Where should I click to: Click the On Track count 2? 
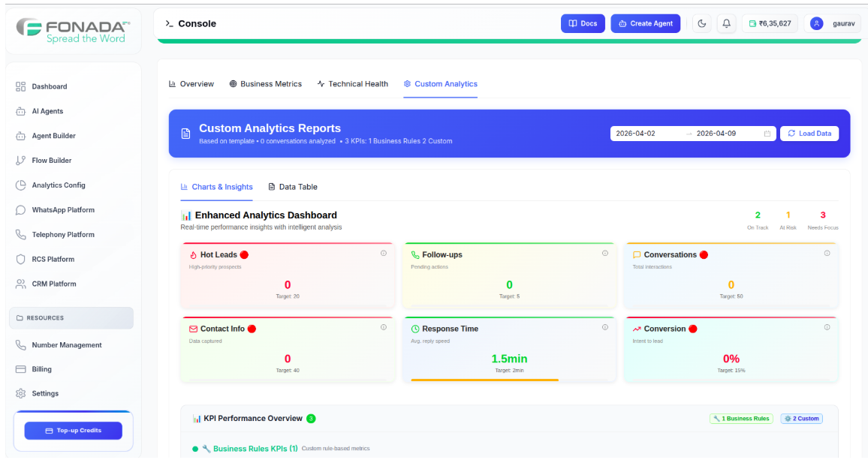(758, 215)
